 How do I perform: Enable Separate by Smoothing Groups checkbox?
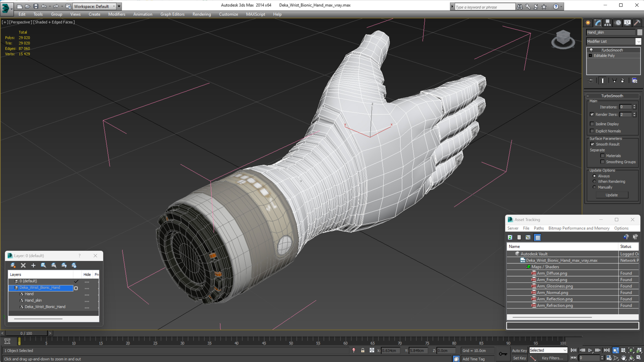coord(602,162)
